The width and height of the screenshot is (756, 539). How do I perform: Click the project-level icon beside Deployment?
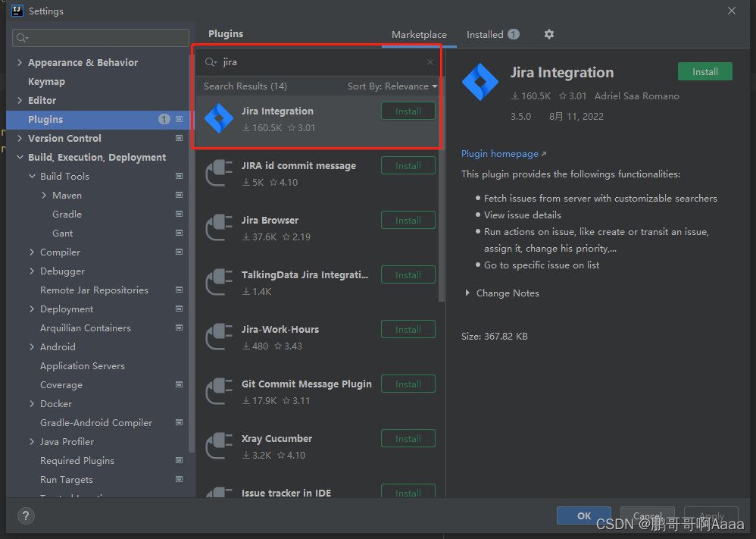click(179, 309)
